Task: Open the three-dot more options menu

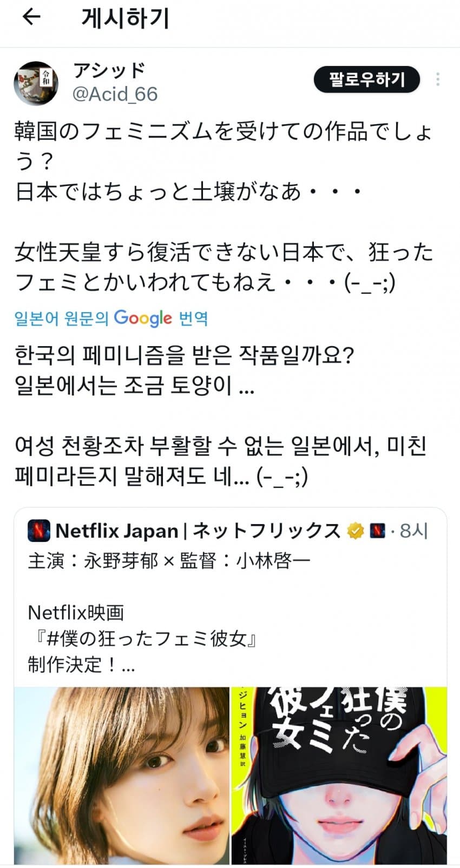Action: [437, 80]
